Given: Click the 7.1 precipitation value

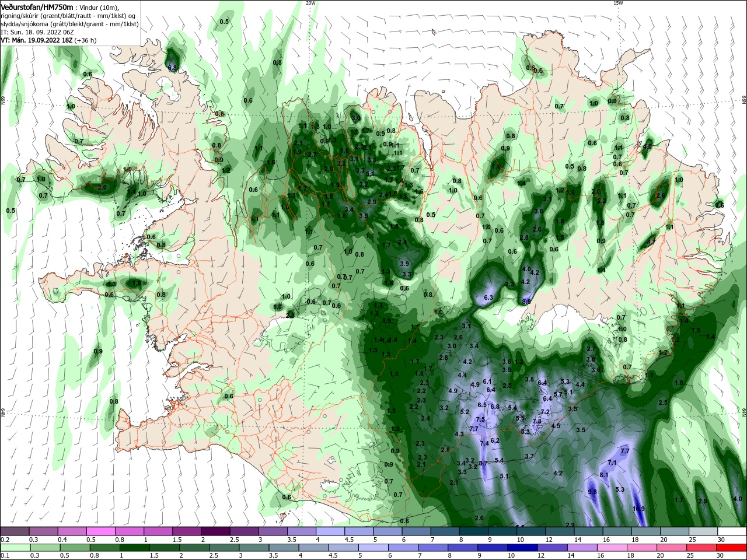Looking at the screenshot, I should point(612,463).
